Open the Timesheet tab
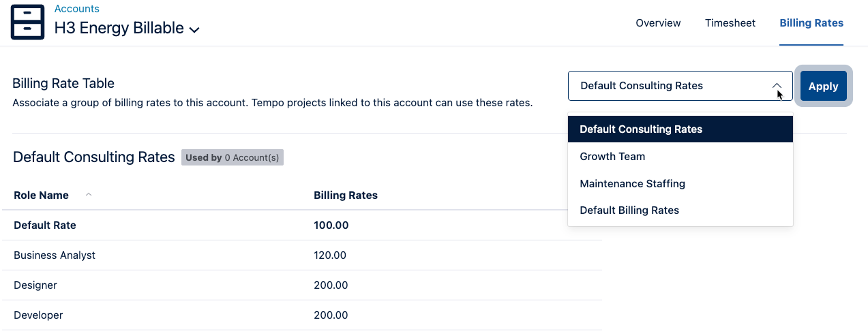Image resolution: width=868 pixels, height=331 pixels. pos(730,23)
